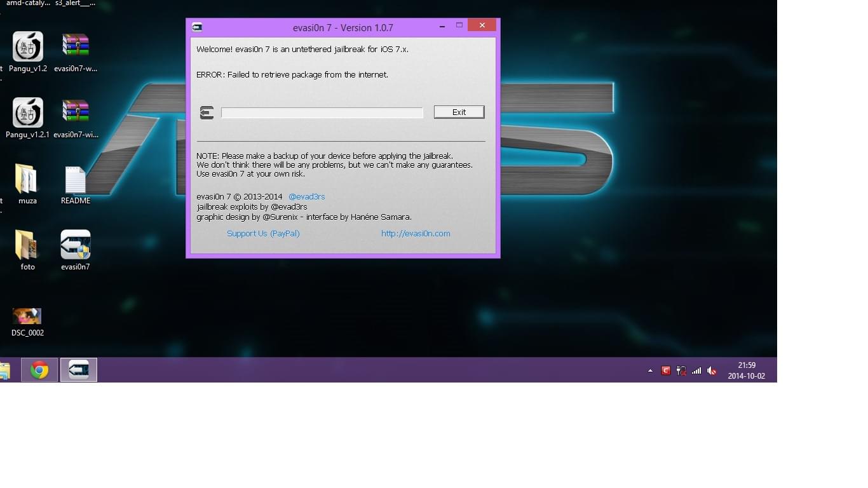Open Google Chrome from the taskbar
Screen dimensions: 868x488
tap(39, 370)
